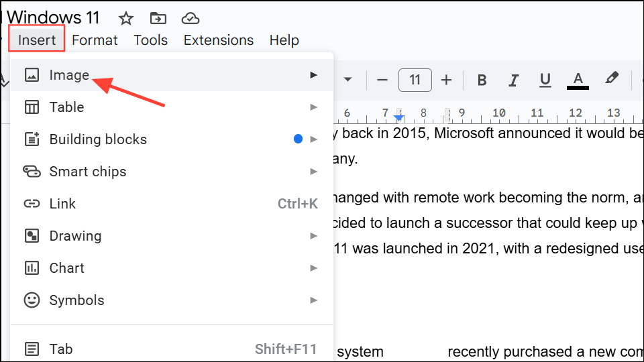644x362 pixels.
Task: Choose Table from the Insert menu
Action: coord(171,107)
